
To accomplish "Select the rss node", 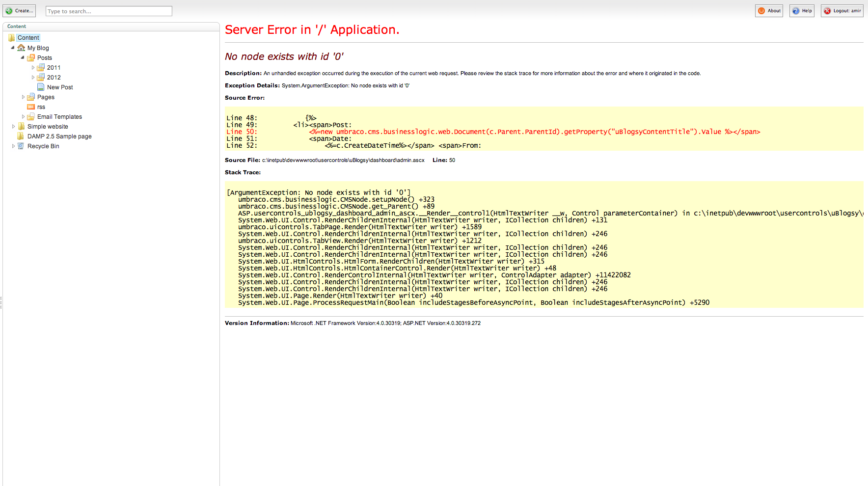I will (x=41, y=107).
